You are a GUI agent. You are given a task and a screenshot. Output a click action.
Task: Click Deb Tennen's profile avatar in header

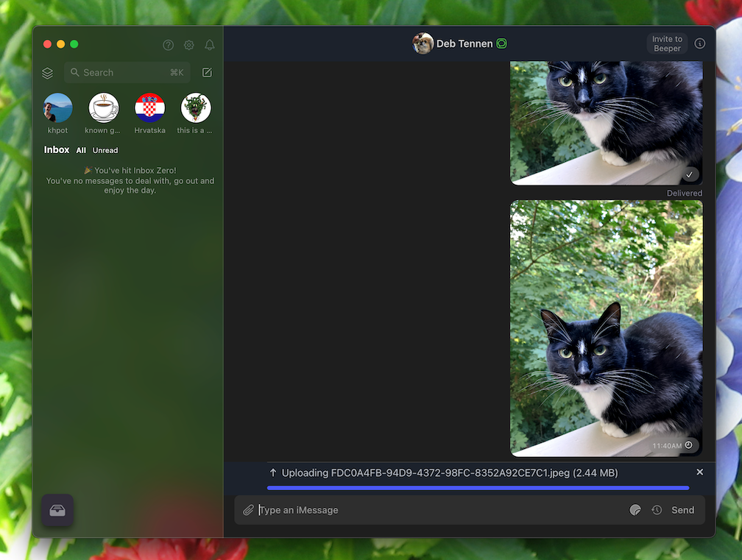(x=423, y=43)
